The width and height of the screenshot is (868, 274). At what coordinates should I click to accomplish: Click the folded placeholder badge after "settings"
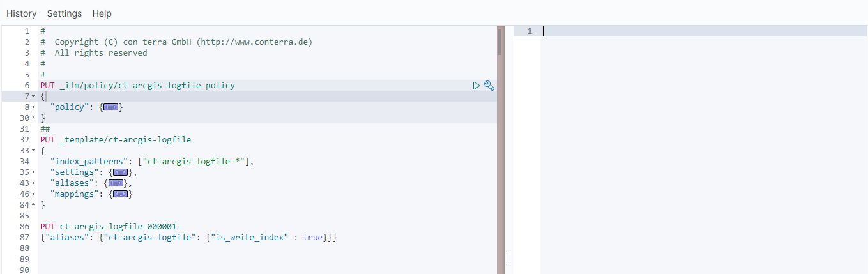121,172
